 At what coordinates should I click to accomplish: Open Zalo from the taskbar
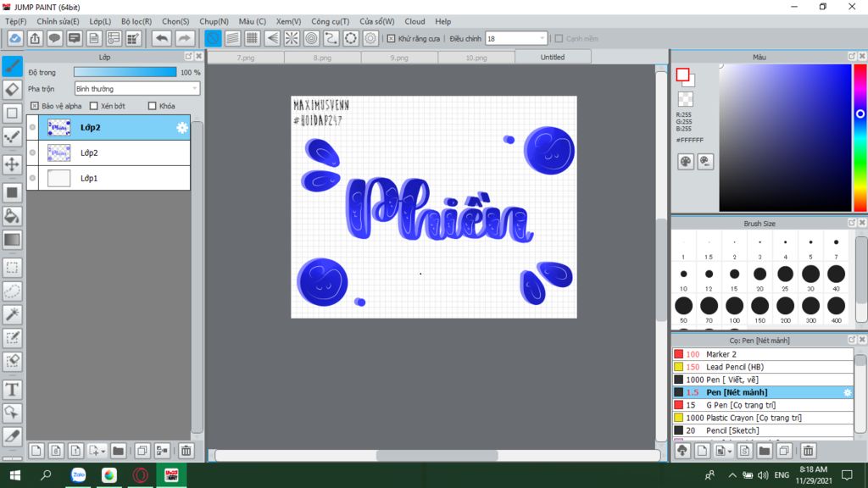78,475
